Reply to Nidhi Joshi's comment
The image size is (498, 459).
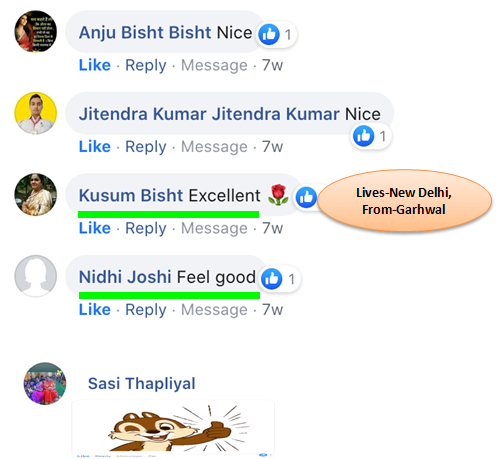tap(146, 310)
